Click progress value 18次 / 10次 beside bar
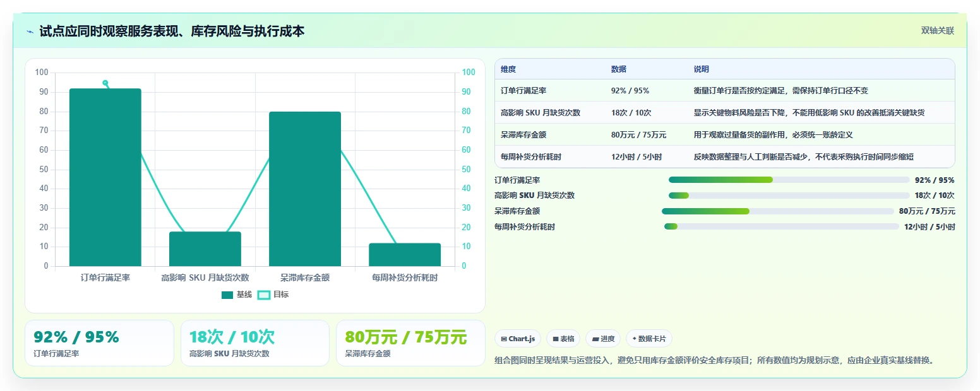This screenshot has height=391, width=980. pyautogui.click(x=935, y=195)
